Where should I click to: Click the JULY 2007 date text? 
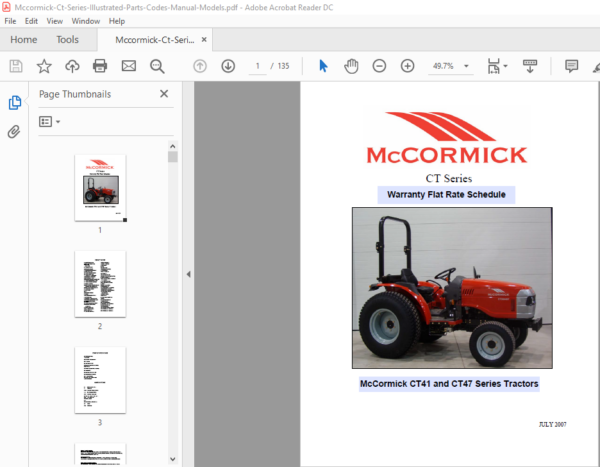click(x=553, y=424)
